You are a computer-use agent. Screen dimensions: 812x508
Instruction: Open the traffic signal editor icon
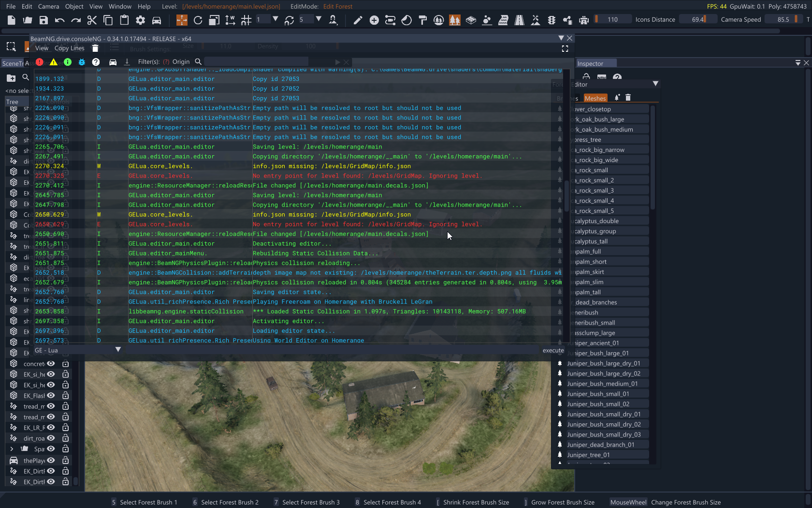[x=551, y=20]
